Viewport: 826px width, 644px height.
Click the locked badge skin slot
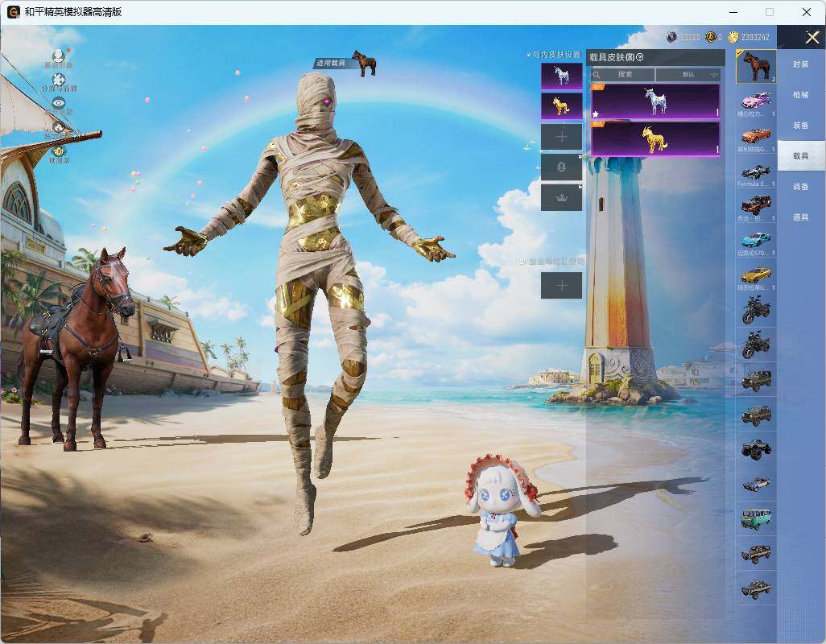[562, 167]
